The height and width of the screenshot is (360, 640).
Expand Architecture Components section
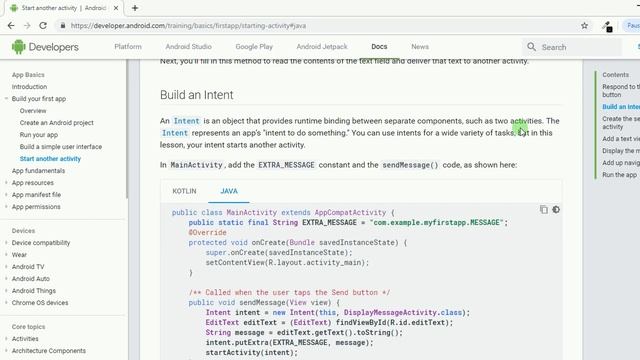[6, 351]
